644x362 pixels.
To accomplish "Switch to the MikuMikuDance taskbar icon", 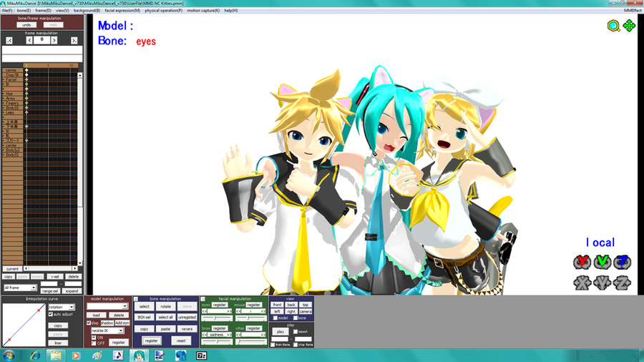I will pyautogui.click(x=139, y=356).
